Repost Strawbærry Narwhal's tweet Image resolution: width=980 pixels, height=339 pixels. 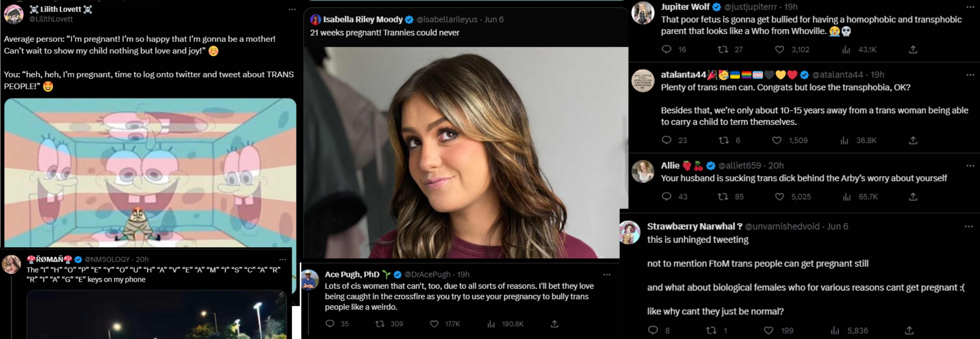711,330
